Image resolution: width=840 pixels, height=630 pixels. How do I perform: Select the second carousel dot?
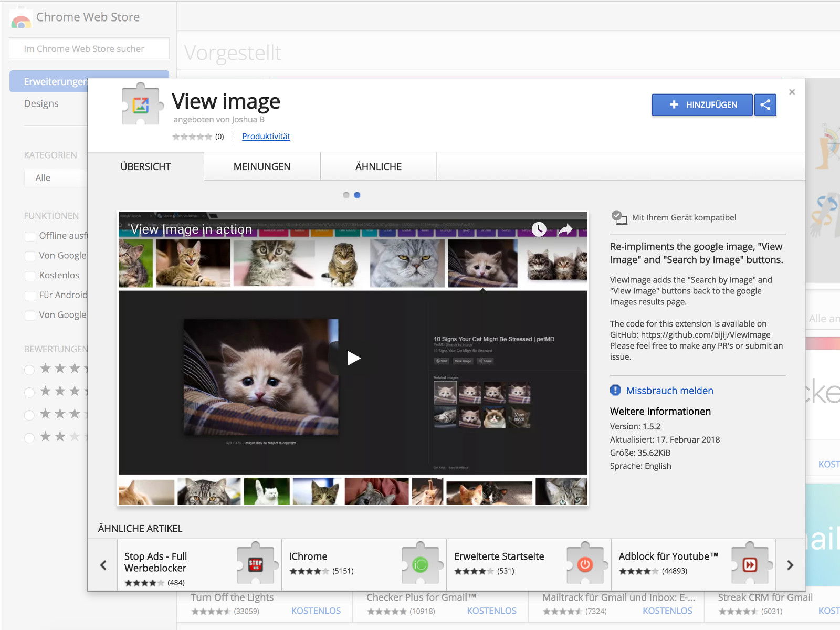point(357,195)
